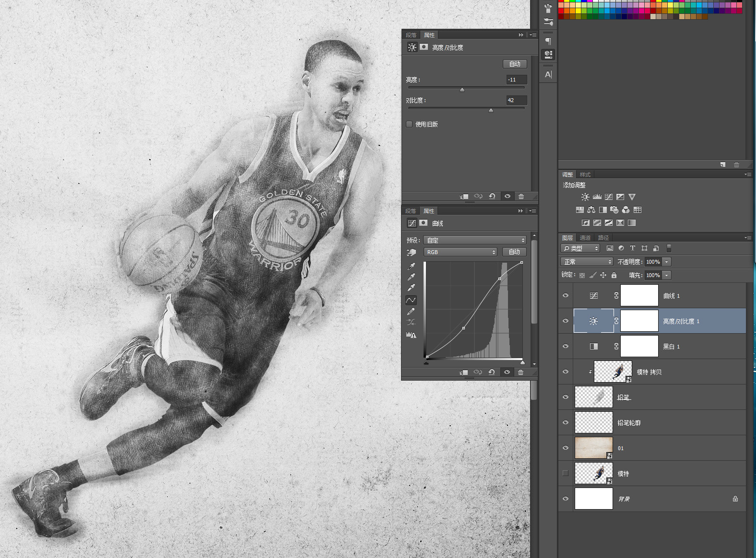Switch to the 样式 tab
This screenshot has width=756, height=558.
pos(585,174)
